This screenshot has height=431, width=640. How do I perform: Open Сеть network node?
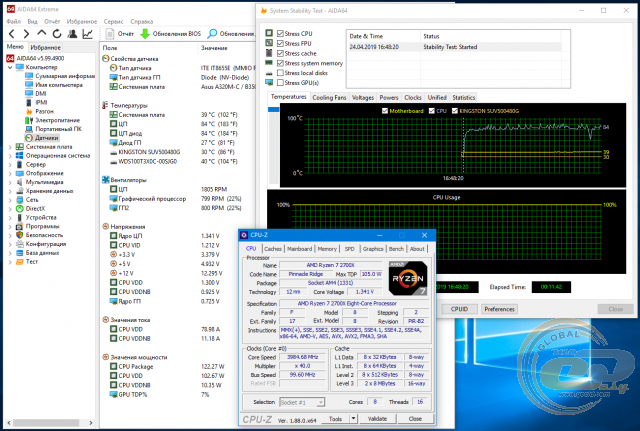pyautogui.click(x=32, y=200)
